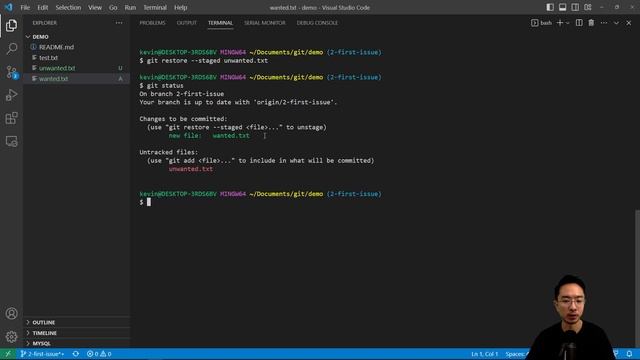
Task: Maximize panel size with chevron icon
Action: coord(616,23)
